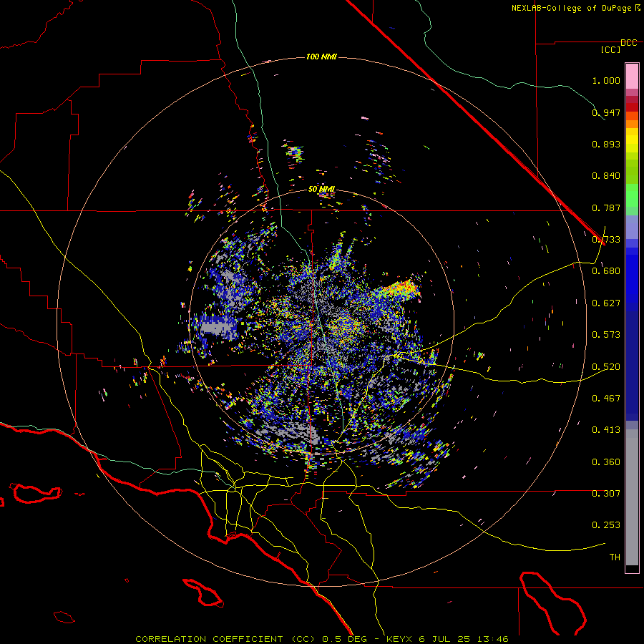Select the 0.520 scale value
Screen dimensions: 644x644
606,367
